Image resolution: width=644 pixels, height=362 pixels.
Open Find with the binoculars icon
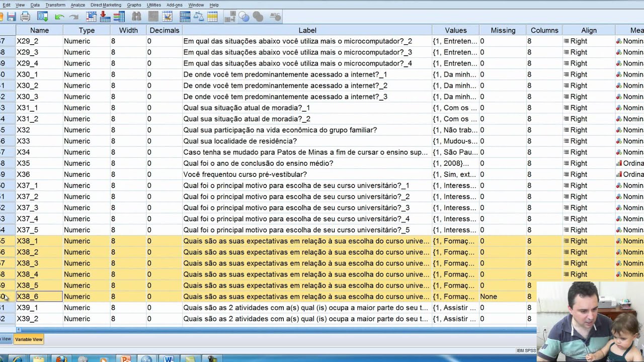[x=136, y=17]
